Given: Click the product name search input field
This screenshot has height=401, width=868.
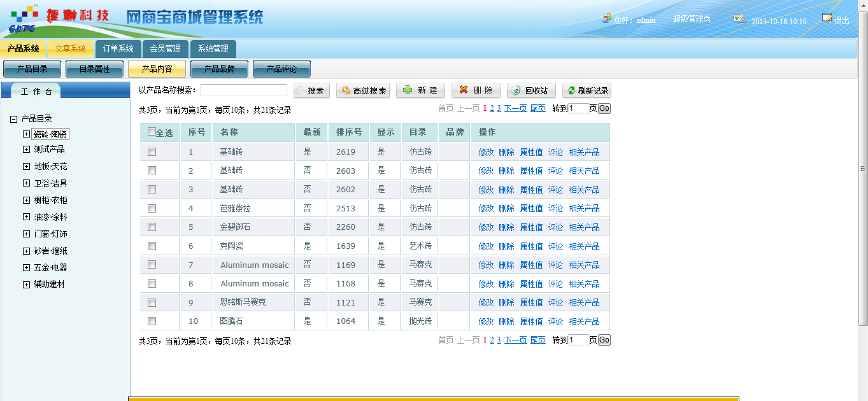Looking at the screenshot, I should [243, 90].
